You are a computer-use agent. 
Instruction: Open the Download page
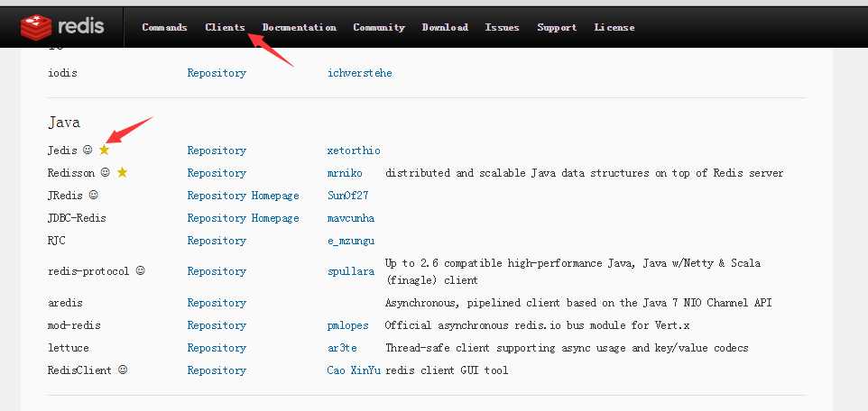coord(445,27)
